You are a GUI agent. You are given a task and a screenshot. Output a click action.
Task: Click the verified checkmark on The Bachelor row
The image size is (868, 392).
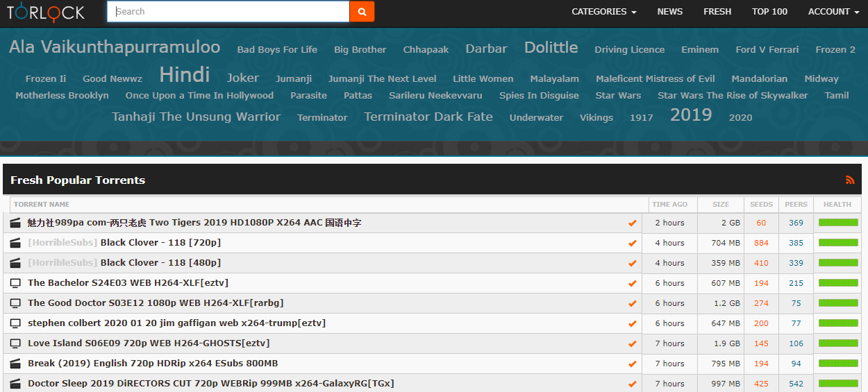pyautogui.click(x=632, y=284)
